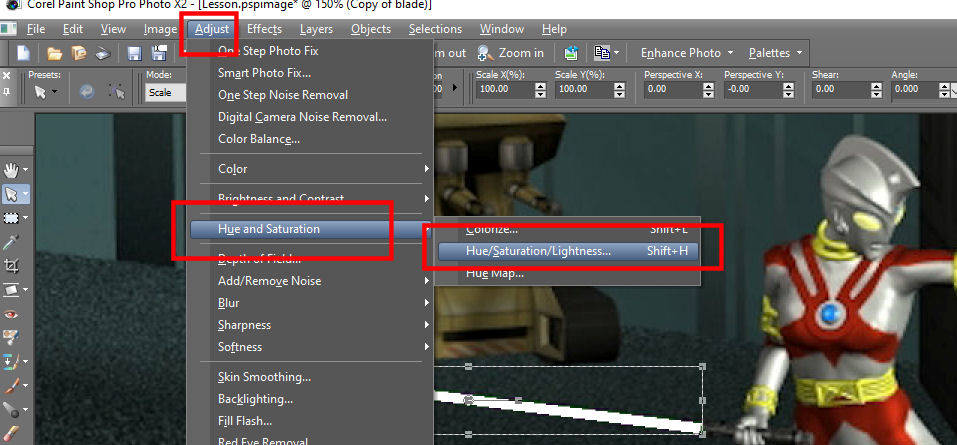Open the Browse organizer icon
Viewport: 957px width, 445px height.
79,53
